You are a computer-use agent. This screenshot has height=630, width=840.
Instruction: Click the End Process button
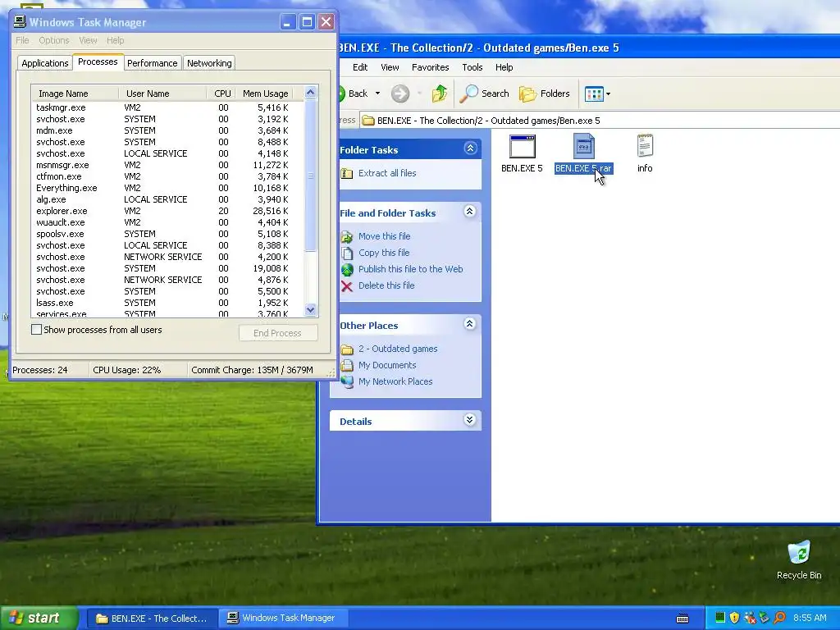click(278, 333)
